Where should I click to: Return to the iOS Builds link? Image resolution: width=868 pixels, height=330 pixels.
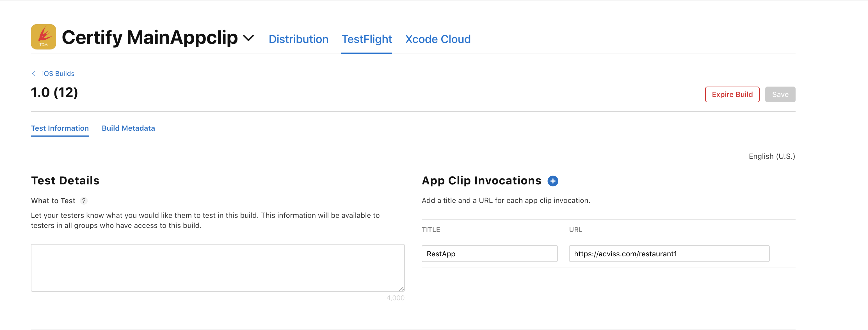[x=58, y=74]
